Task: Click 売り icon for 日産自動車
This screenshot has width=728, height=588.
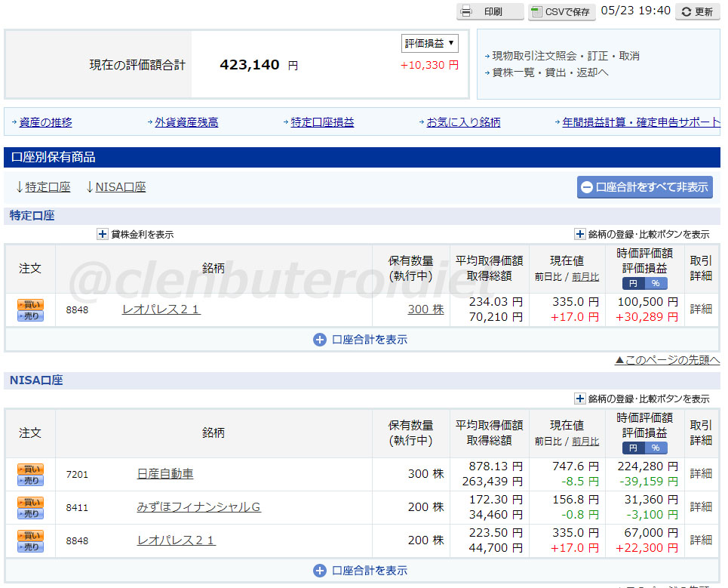Action: [31, 480]
